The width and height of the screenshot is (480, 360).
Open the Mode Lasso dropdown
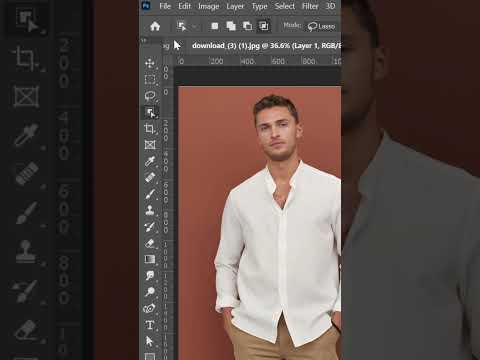[x=321, y=26]
